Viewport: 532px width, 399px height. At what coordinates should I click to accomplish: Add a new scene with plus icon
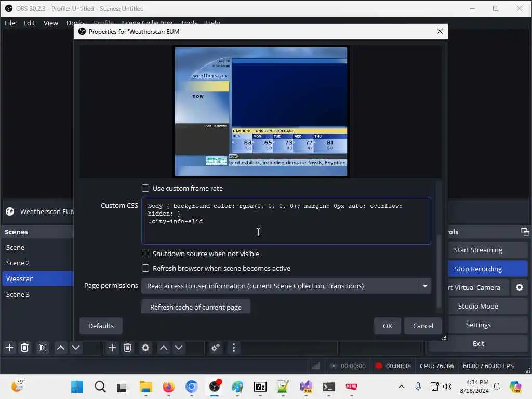coord(9,348)
